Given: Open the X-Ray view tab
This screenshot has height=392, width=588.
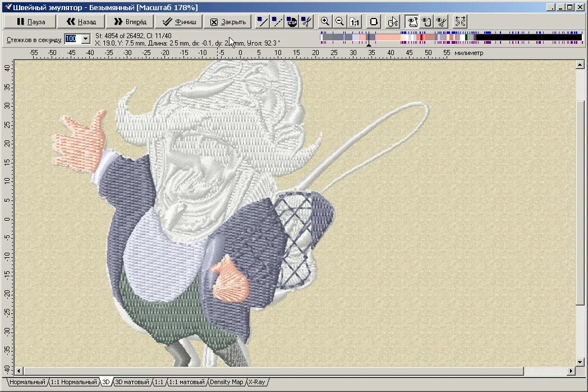Looking at the screenshot, I should [257, 382].
